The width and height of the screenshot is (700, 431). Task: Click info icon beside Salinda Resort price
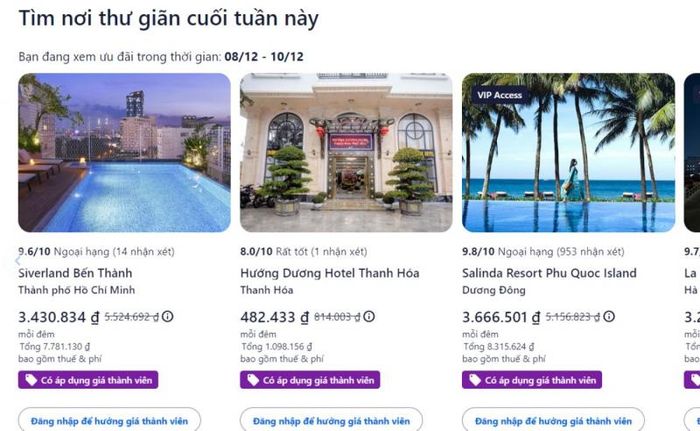point(609,317)
